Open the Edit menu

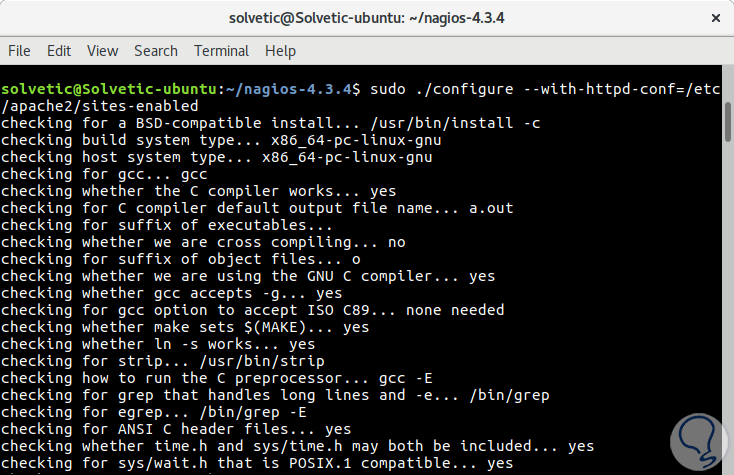[x=59, y=50]
